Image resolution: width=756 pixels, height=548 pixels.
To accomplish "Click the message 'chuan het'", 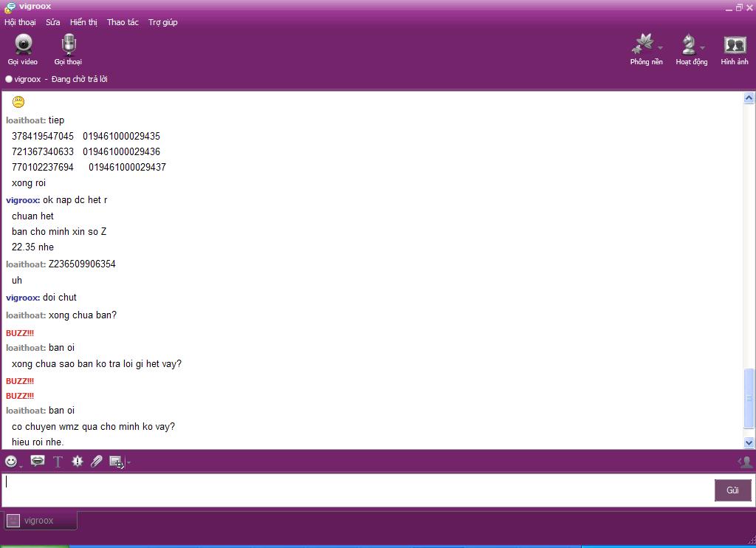I will [x=32, y=216].
